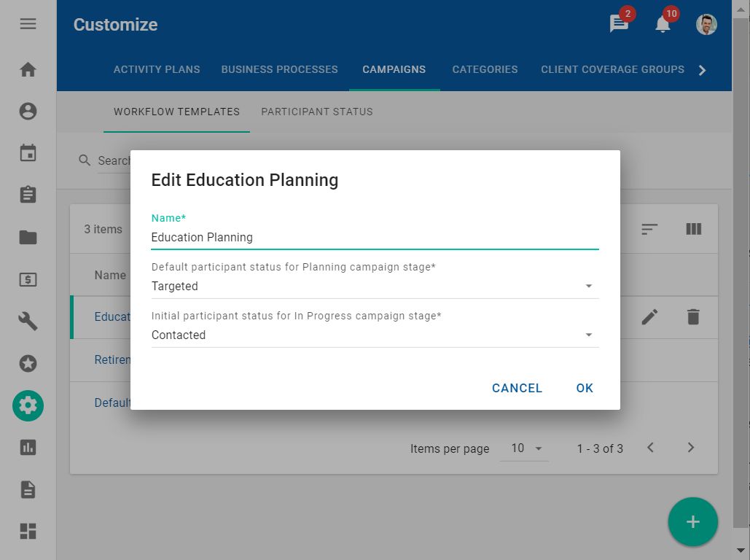Click the pencil edit icon in row

click(x=649, y=316)
